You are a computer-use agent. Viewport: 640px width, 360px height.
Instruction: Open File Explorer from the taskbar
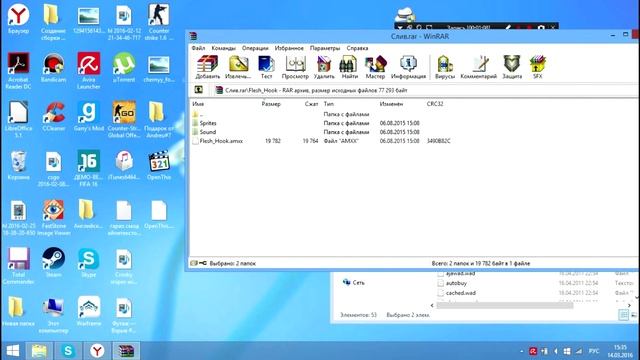[39, 351]
